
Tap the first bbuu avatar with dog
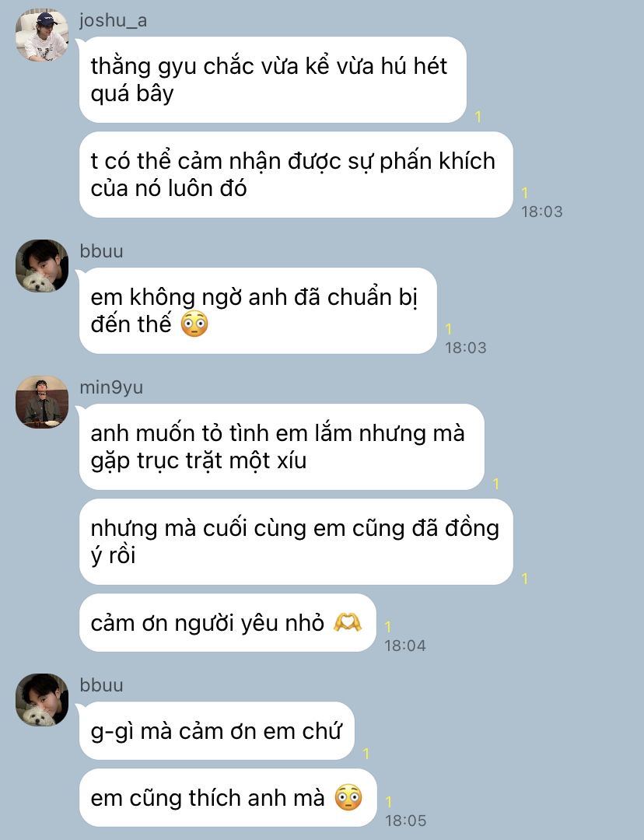click(x=42, y=266)
